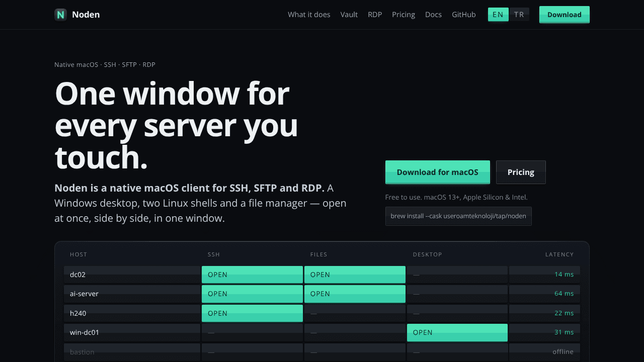Click the DESKTOP column header
This screenshot has height=362, width=644.
tap(428, 254)
